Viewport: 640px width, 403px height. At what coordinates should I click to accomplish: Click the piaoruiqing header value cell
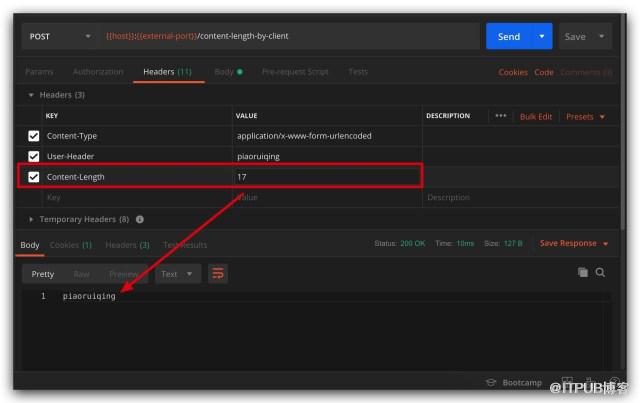point(327,156)
